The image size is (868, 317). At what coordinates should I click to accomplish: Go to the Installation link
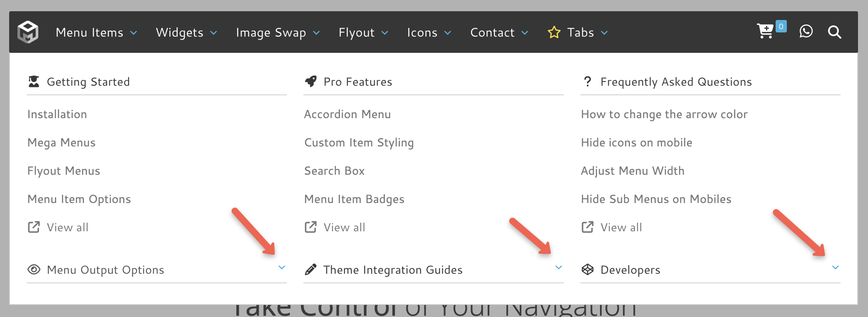coord(57,114)
